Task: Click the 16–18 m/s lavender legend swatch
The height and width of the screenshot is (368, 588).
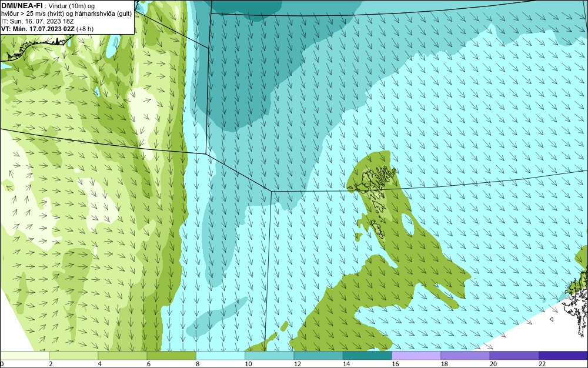Action: (x=416, y=355)
